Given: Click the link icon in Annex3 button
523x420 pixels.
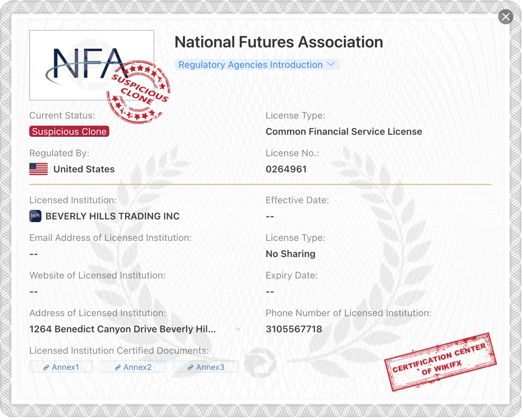Looking at the screenshot, I should [191, 368].
